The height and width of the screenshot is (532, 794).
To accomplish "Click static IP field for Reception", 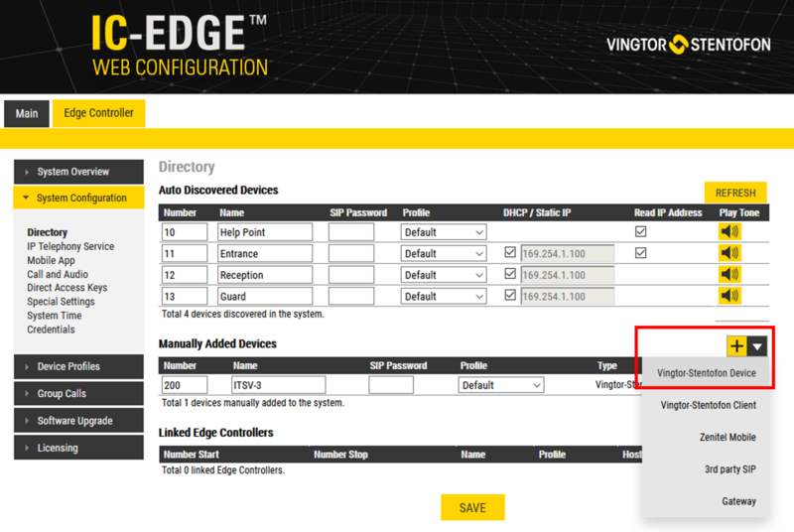I will [567, 275].
